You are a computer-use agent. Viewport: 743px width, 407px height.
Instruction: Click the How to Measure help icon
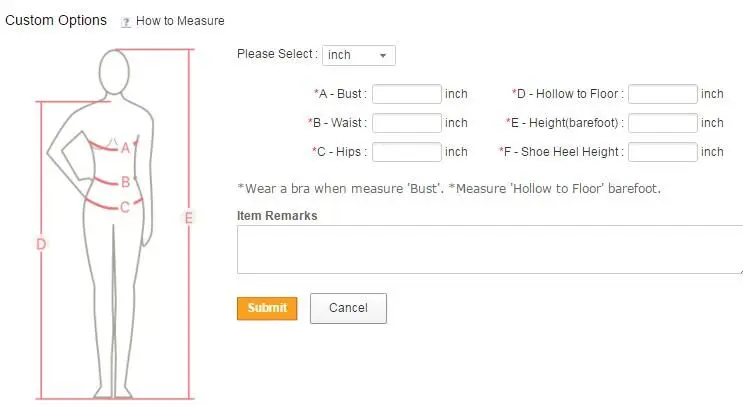[x=126, y=21]
